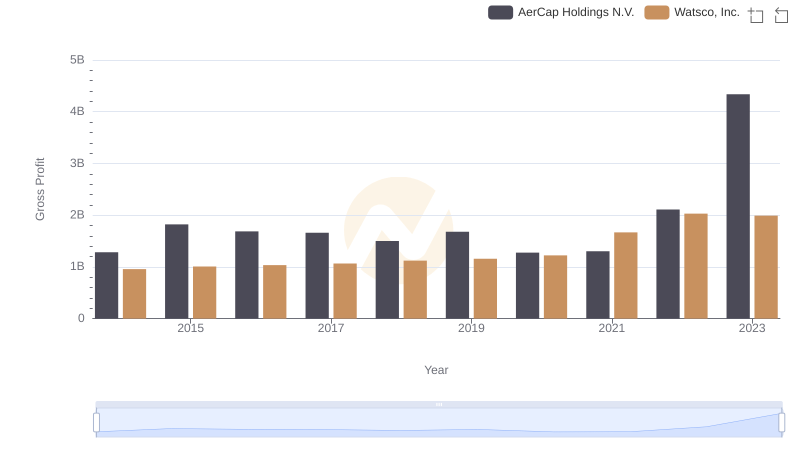The width and height of the screenshot is (800, 461).
Task: Click the Watsco bar for 2017
Action: click(x=345, y=291)
